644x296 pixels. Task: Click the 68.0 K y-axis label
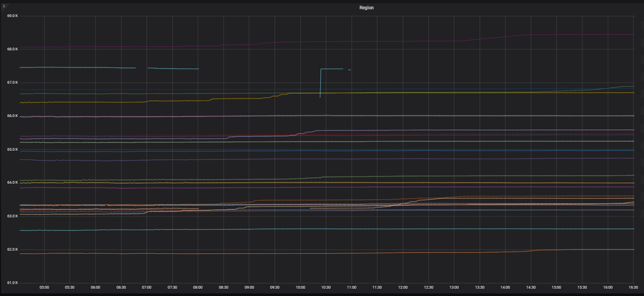coord(12,49)
